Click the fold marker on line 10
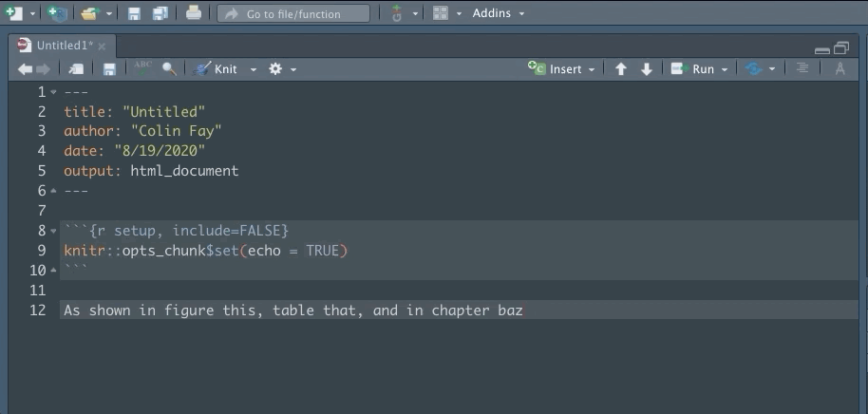 point(53,270)
